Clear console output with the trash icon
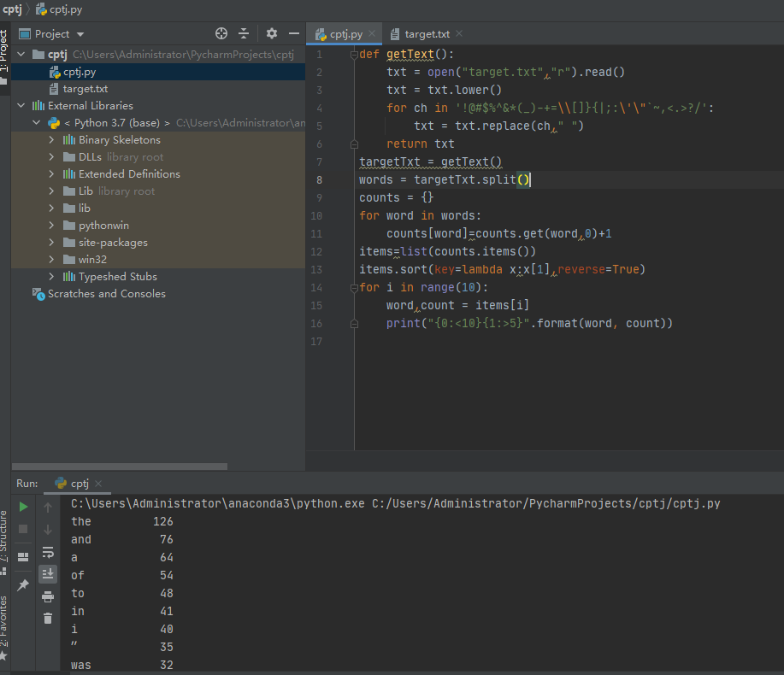 coord(48,618)
